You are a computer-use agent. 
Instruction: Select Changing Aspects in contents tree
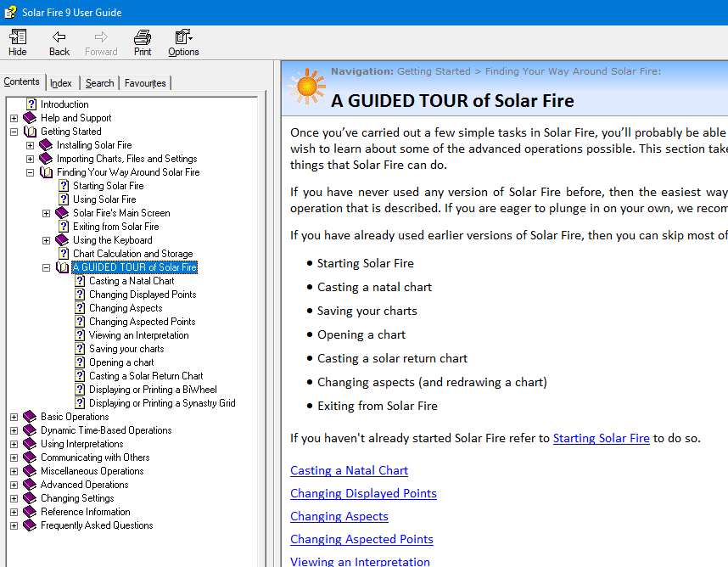126,308
